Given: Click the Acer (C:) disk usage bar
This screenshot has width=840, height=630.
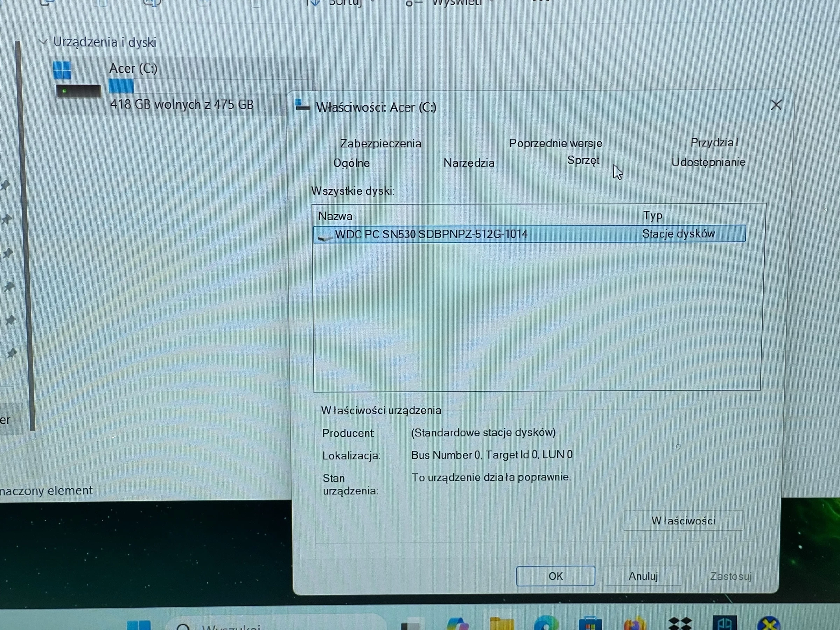Looking at the screenshot, I should coord(210,86).
